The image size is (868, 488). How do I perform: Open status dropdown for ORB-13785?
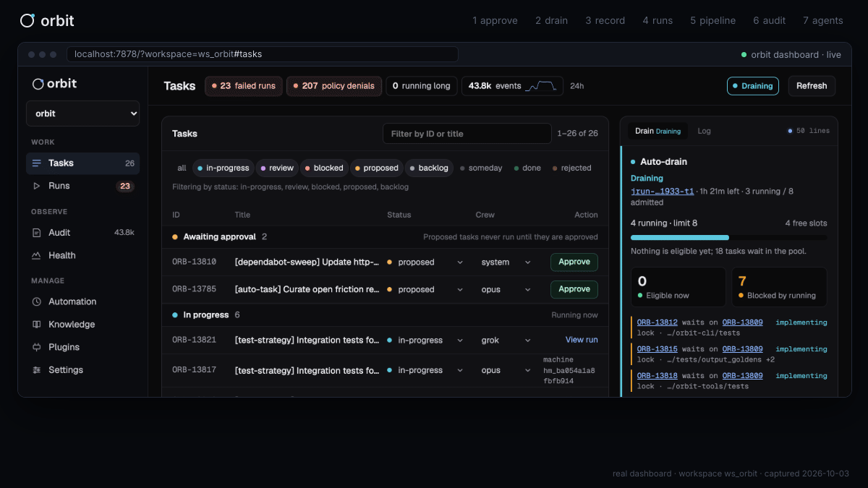point(425,289)
